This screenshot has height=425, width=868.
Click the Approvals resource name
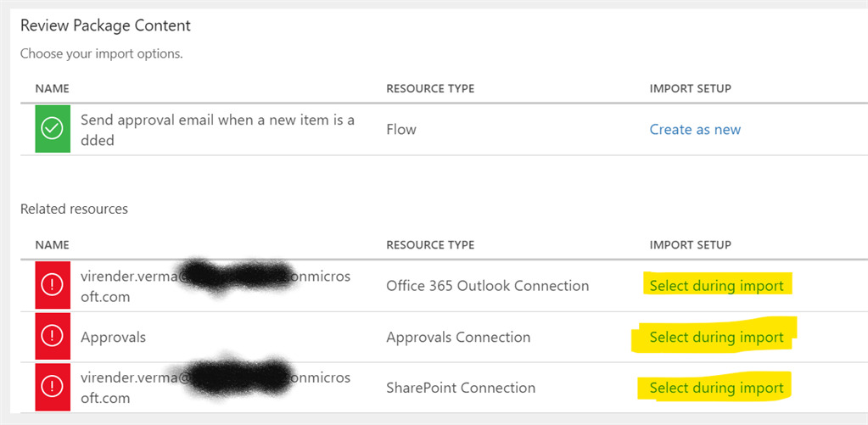113,337
